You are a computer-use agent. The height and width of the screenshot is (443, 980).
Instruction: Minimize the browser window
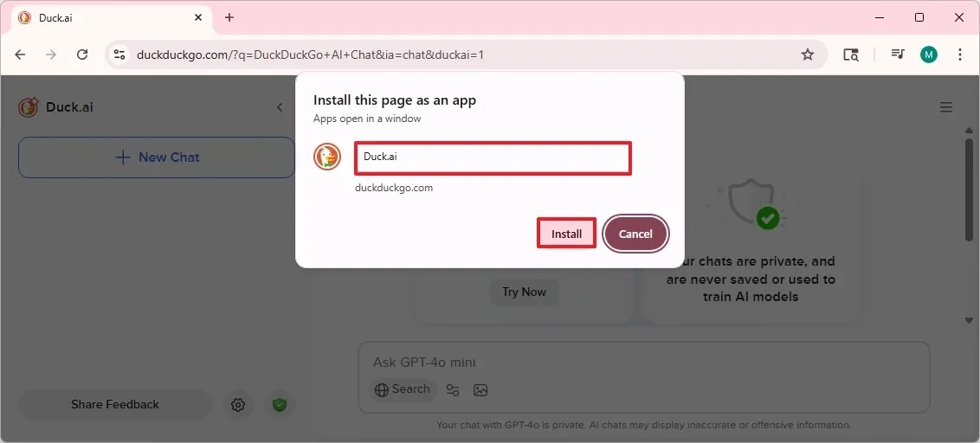coord(880,17)
